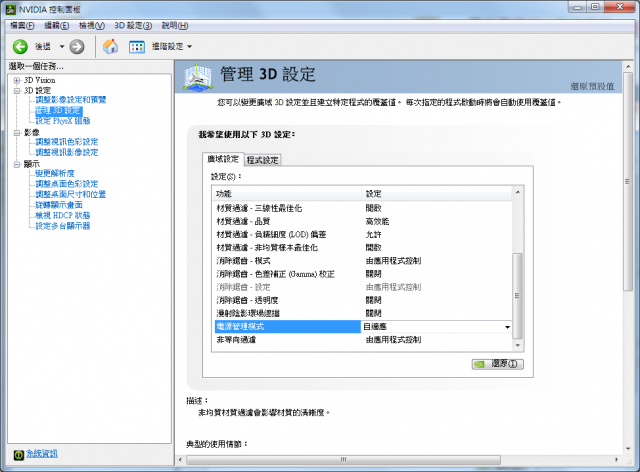Select 調整桌面尺寸和位置 in the tree
The image size is (640, 472).
point(71,194)
